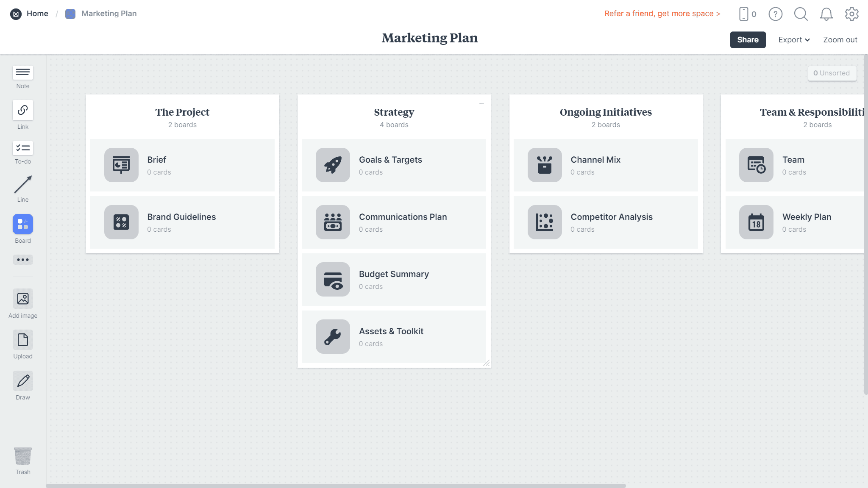The width and height of the screenshot is (868, 488).
Task: Select the Note tool in sidebar
Action: click(23, 73)
